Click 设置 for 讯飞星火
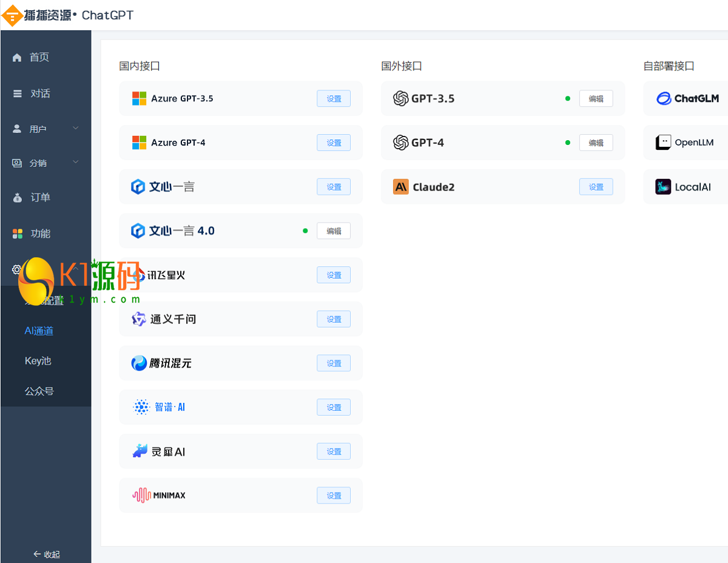Image resolution: width=728 pixels, height=563 pixels. pyautogui.click(x=334, y=275)
